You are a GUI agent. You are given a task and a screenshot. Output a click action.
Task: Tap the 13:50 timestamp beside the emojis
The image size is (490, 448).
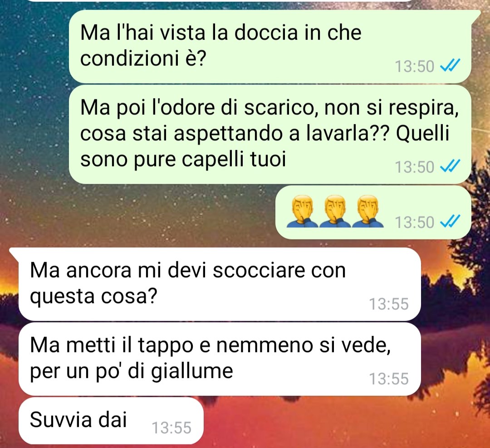tap(415, 223)
